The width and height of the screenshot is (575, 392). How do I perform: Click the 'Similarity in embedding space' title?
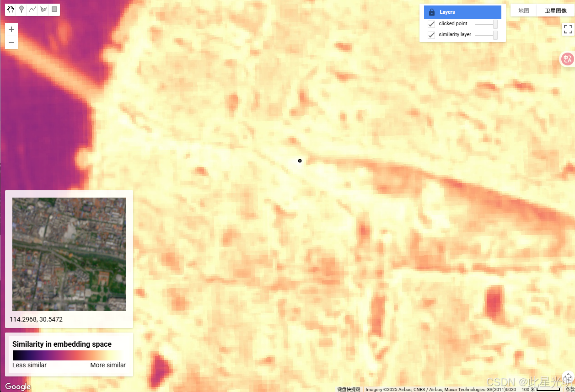[x=62, y=344]
